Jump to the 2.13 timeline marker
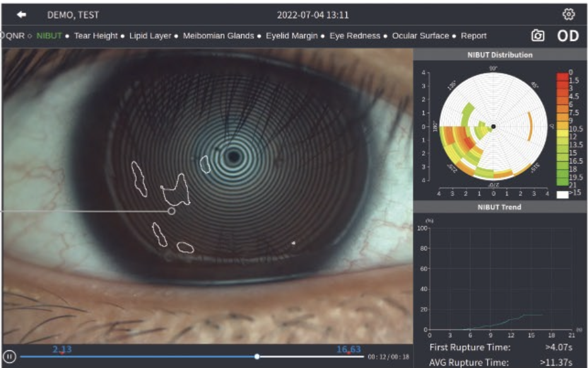The height and width of the screenshot is (368, 588). 62,350
